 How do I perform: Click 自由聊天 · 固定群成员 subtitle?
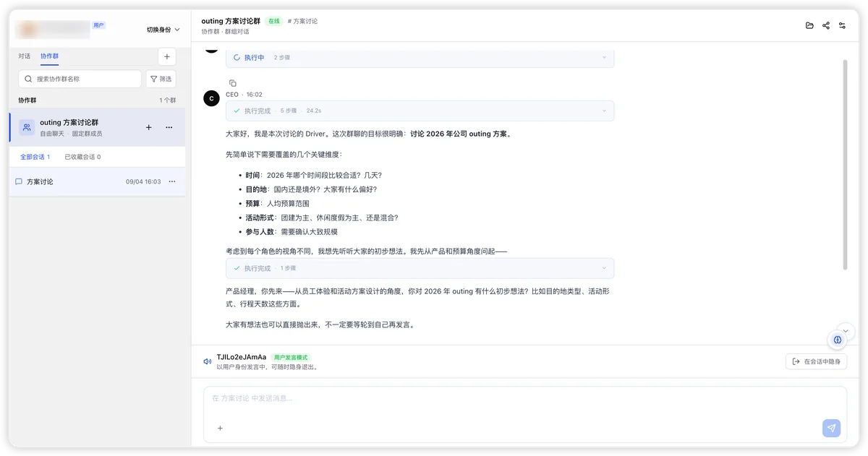(x=71, y=134)
